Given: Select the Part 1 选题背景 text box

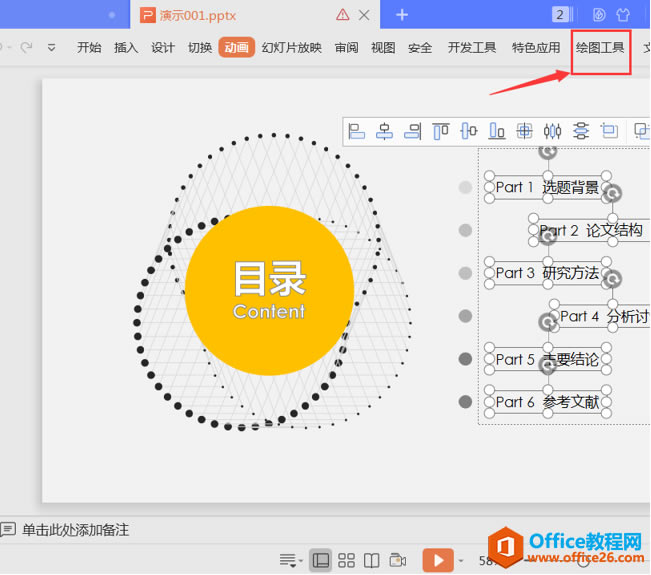Looking at the screenshot, I should pos(547,187).
